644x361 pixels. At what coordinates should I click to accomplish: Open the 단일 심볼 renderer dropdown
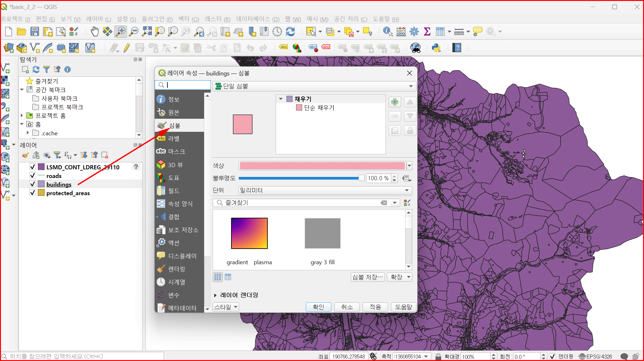click(x=314, y=86)
